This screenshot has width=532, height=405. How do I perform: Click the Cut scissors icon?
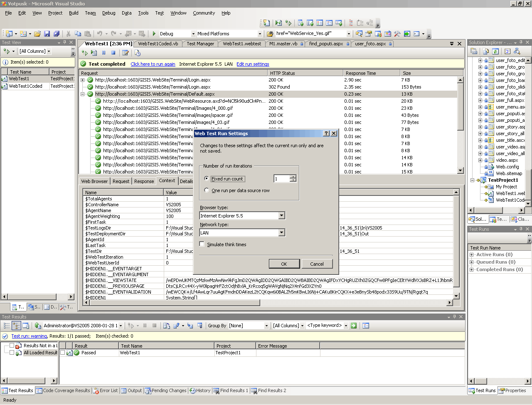(x=68, y=34)
